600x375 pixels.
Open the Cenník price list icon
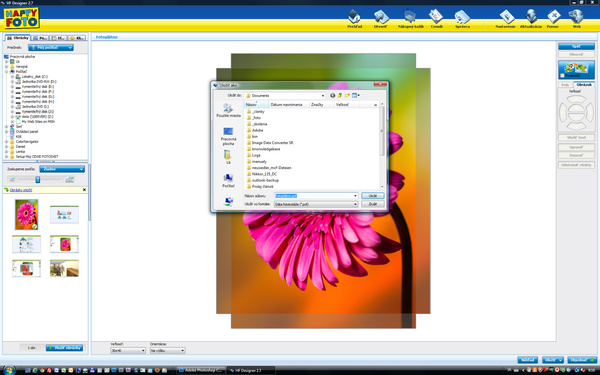(x=436, y=19)
